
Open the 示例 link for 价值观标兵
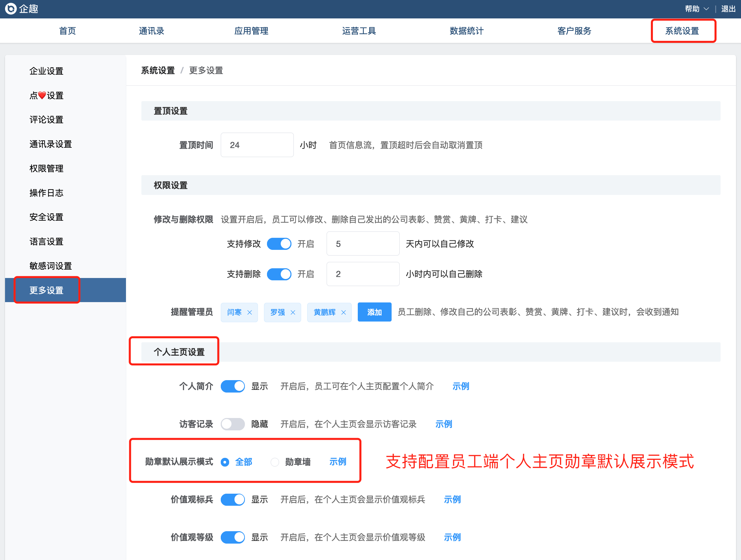[x=452, y=500]
